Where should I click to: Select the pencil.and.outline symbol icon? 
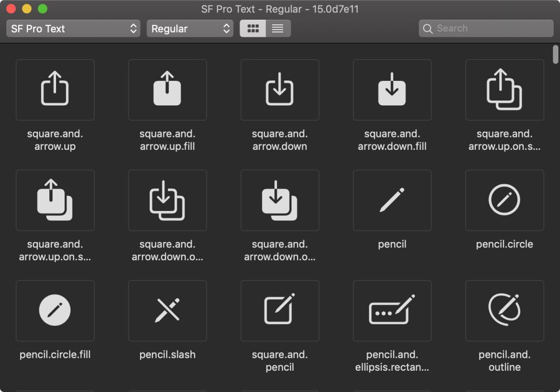tap(505, 310)
